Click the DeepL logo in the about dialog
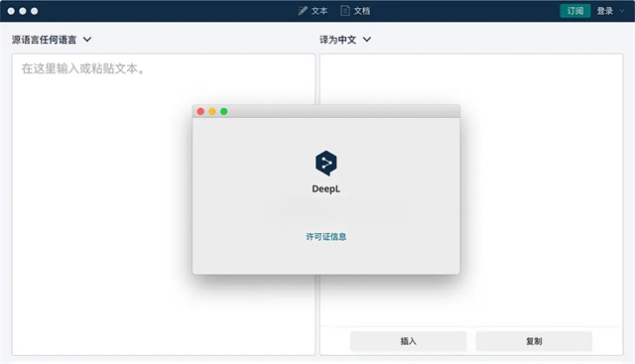Image resolution: width=635 pixels, height=364 pixels. [x=326, y=164]
